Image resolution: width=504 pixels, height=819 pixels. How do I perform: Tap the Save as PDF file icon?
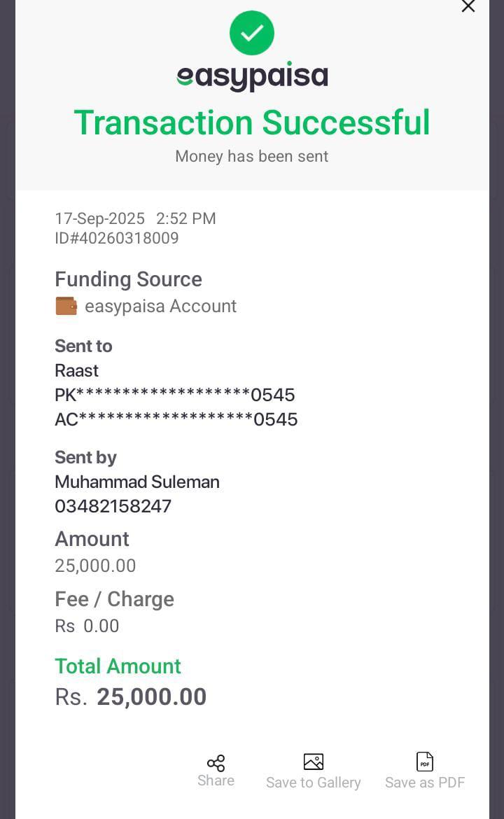coord(425,762)
